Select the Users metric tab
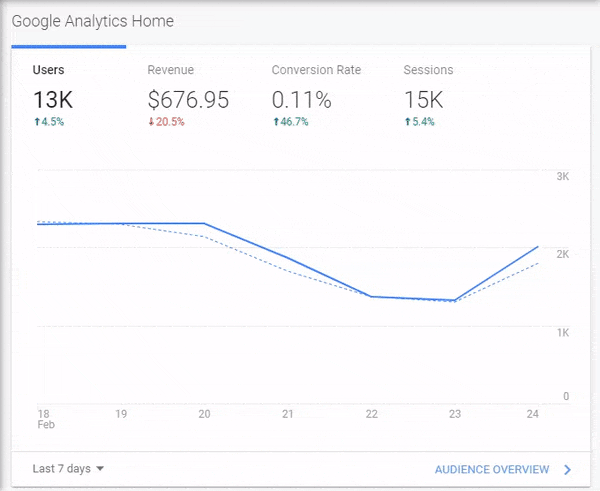This screenshot has height=491, width=600. [x=48, y=70]
